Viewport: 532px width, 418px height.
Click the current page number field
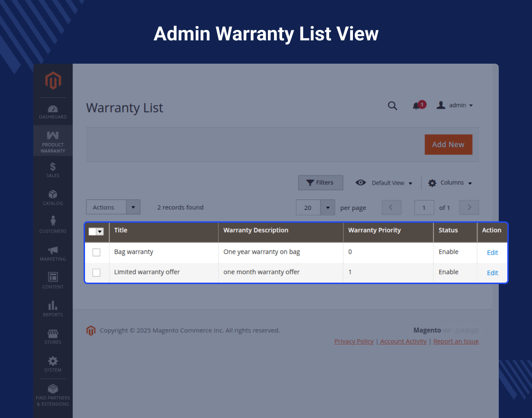click(424, 208)
